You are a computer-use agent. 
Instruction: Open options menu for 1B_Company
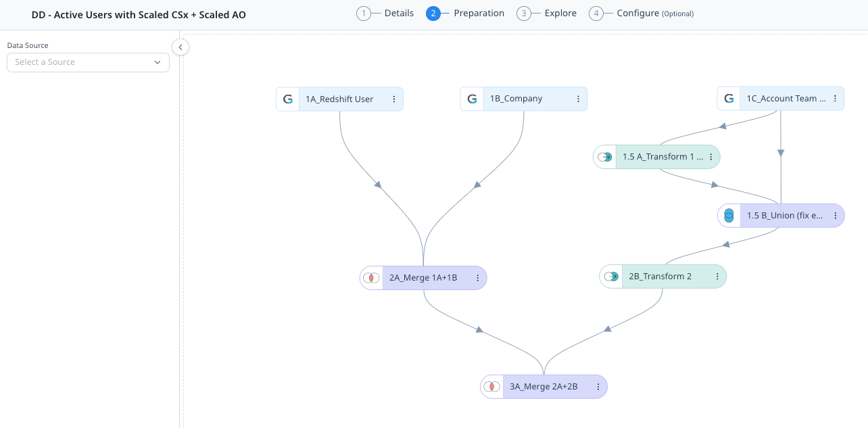pos(578,99)
